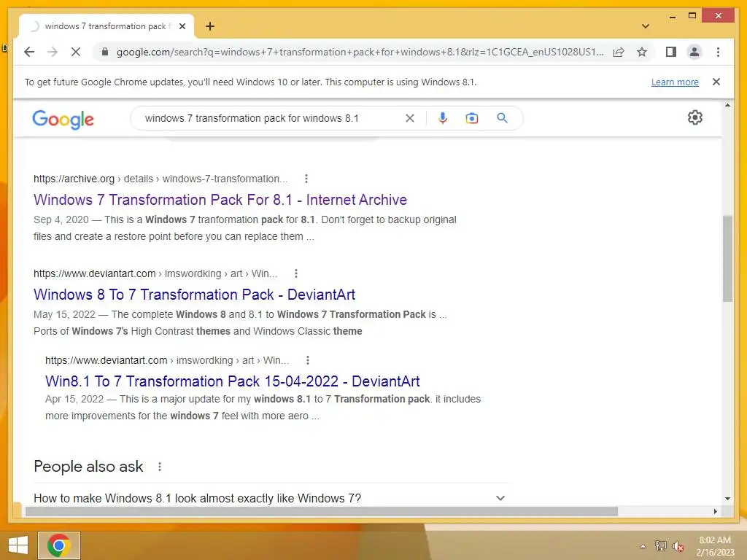Select the windows 7 transformation pack tab

(105, 26)
